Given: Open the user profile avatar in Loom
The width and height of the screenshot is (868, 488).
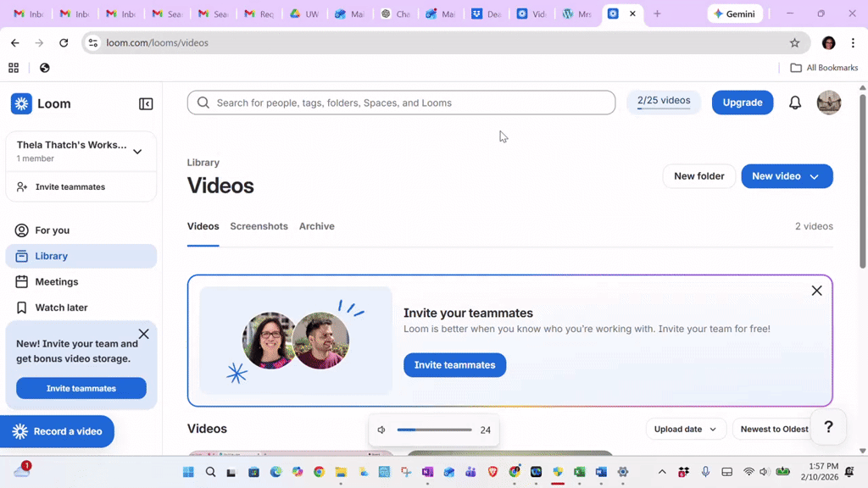Looking at the screenshot, I should pyautogui.click(x=829, y=103).
